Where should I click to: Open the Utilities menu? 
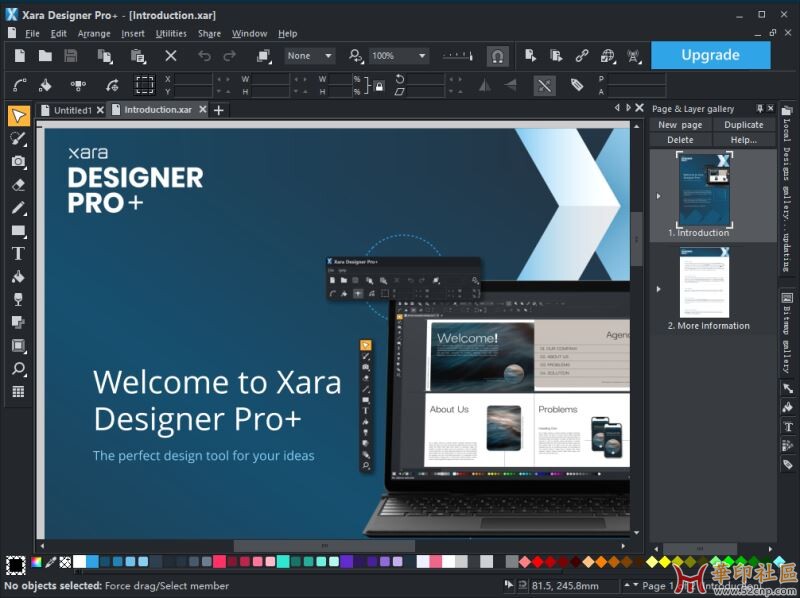pyautogui.click(x=171, y=34)
